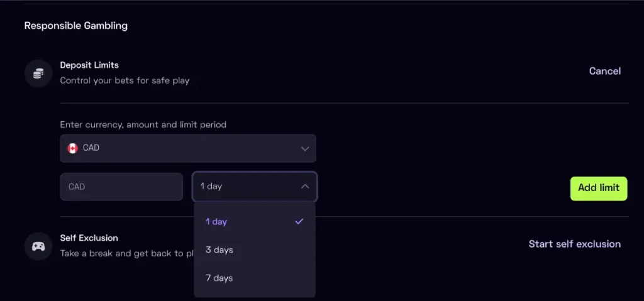Click the Self Exclusion gamepad icon
Image resolution: width=644 pixels, height=301 pixels.
[38, 246]
